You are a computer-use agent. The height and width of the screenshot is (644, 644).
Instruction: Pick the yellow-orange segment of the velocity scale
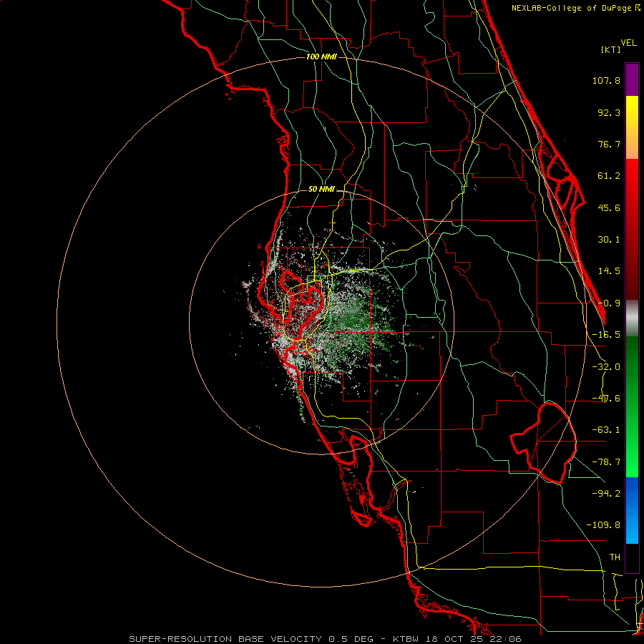point(632,127)
